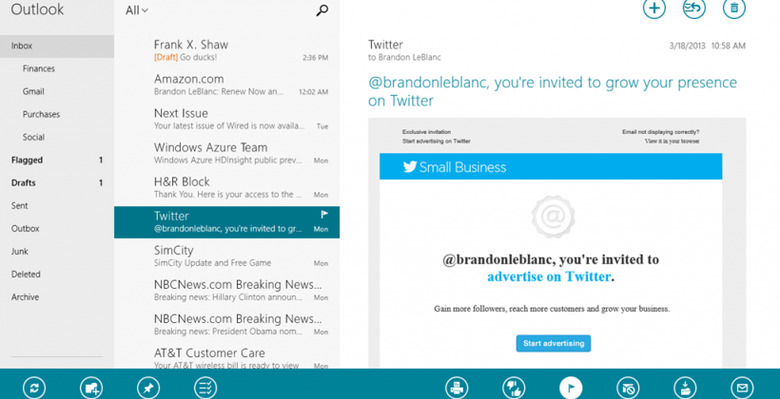Click the Sync refresh icon

click(34, 388)
